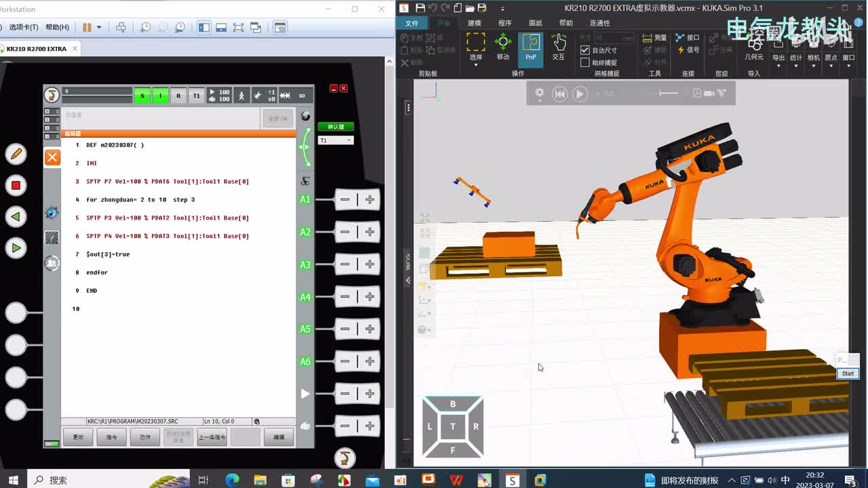
Task: Expand the 相机 (Camera) dropdown
Action: (x=813, y=65)
